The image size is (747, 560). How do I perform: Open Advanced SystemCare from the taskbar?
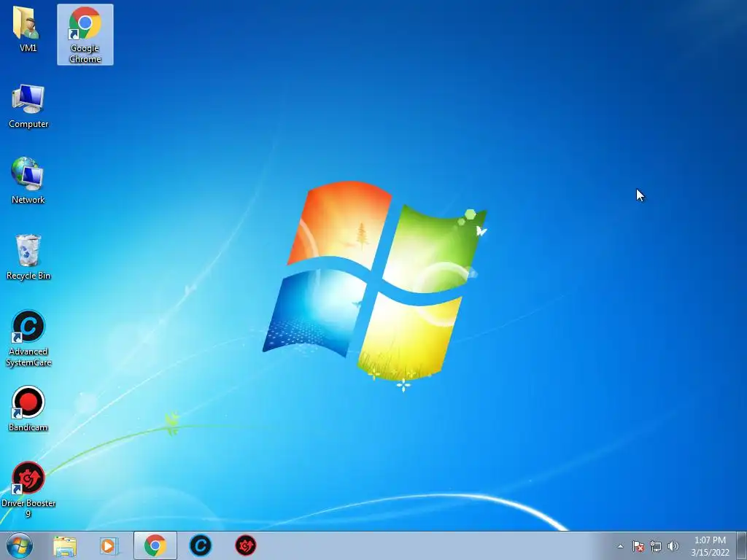(201, 545)
